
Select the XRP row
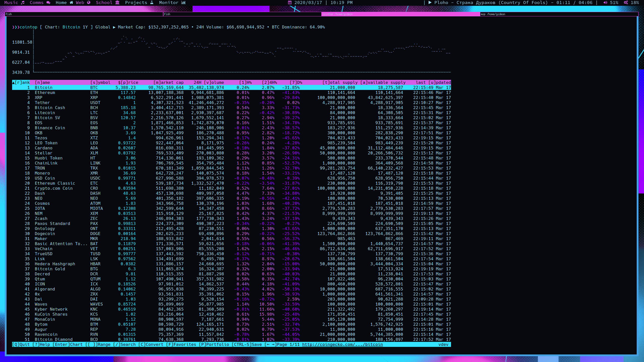pos(231,97)
